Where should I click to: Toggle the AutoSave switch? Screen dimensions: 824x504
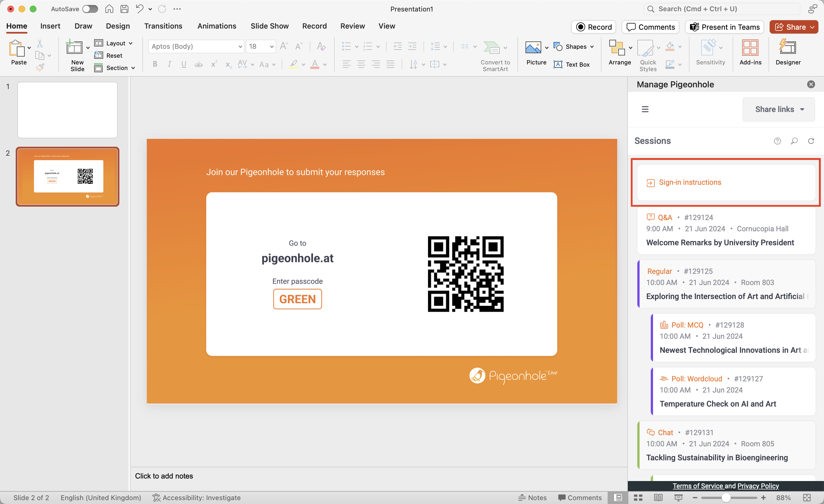(90, 9)
